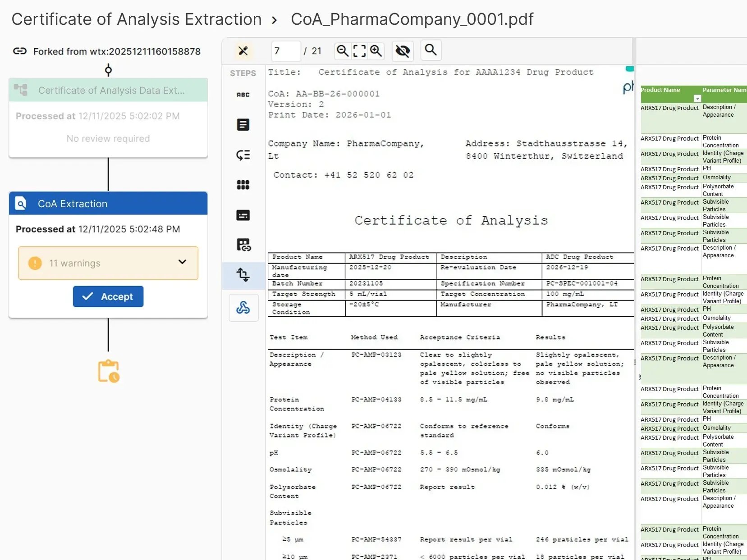The image size is (747, 560).
Task: Toggle the hide annotations eye icon
Action: click(403, 51)
